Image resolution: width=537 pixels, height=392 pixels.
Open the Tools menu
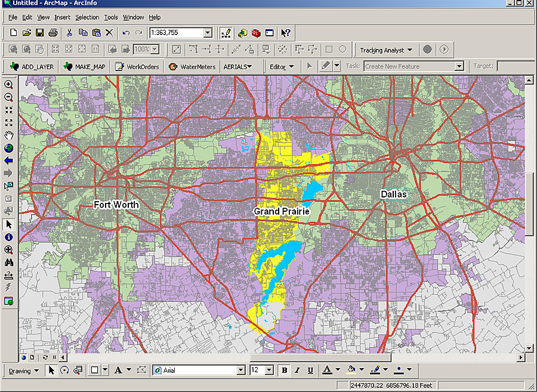[x=111, y=17]
